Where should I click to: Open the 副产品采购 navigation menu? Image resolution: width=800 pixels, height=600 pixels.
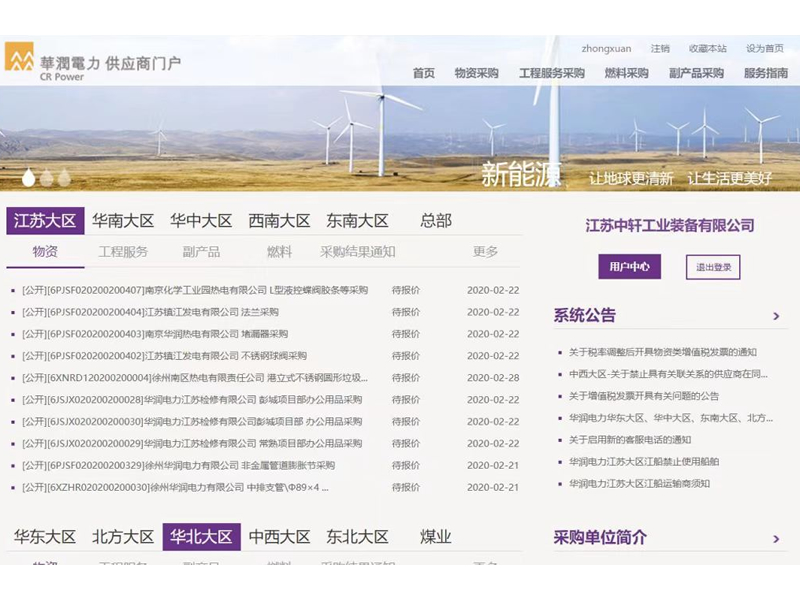(x=696, y=73)
